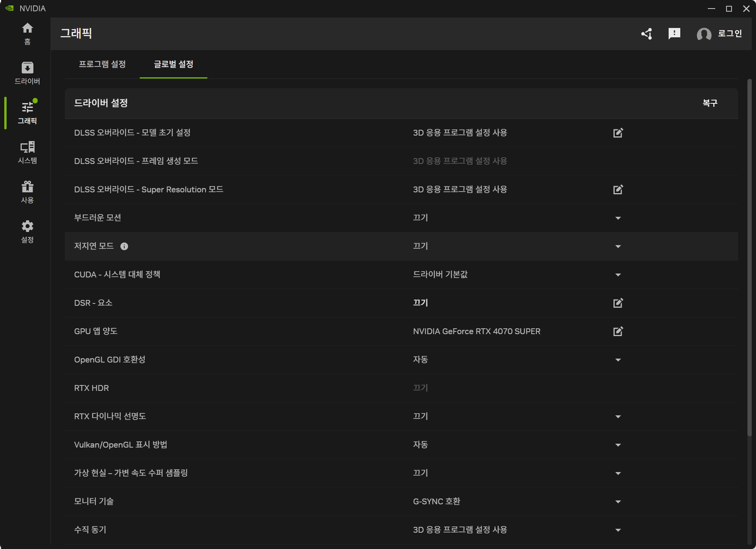Open the 설정 (Settings) gear icon
This screenshot has width=756, height=549.
tap(27, 232)
